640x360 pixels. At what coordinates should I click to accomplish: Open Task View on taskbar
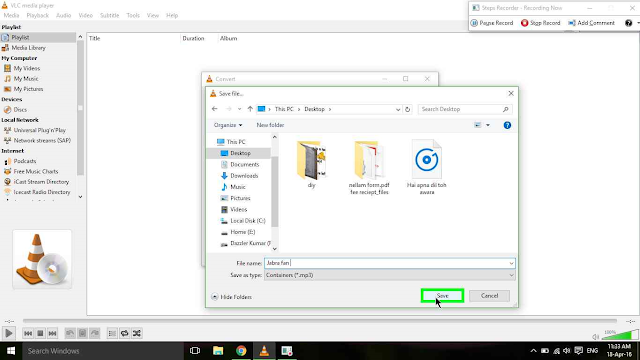[x=195, y=351]
